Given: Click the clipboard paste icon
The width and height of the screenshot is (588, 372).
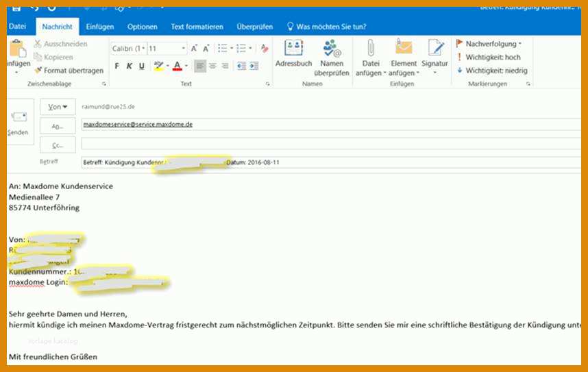Looking at the screenshot, I should [x=18, y=49].
